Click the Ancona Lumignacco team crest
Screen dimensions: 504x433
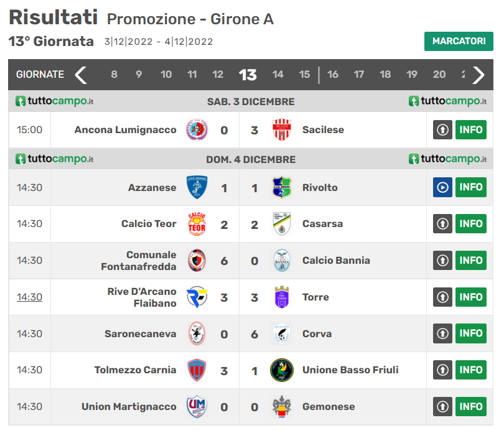click(x=197, y=130)
